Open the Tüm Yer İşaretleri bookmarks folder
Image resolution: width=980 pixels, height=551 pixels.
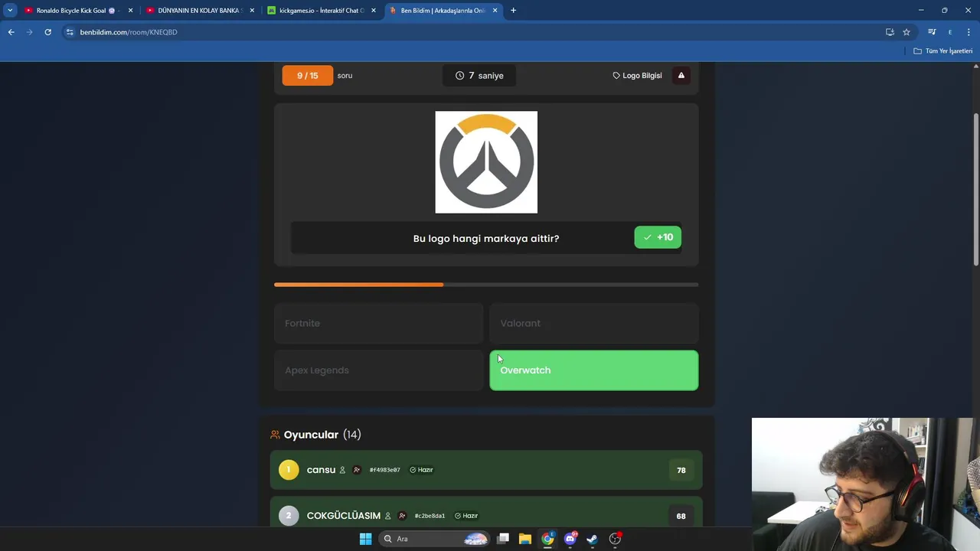(943, 51)
